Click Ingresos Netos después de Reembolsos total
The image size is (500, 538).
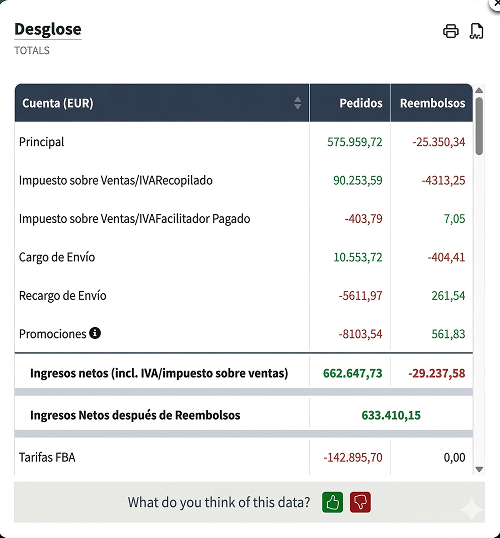tap(391, 415)
